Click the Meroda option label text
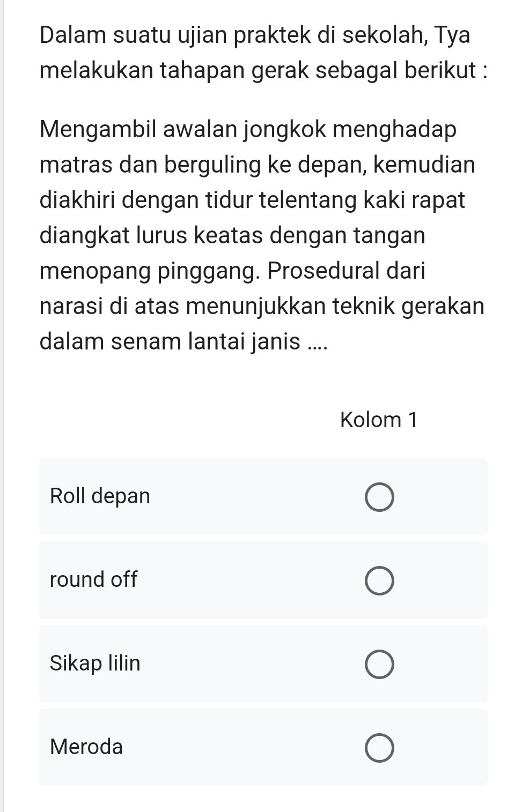This screenshot has width=522, height=812. tap(86, 746)
